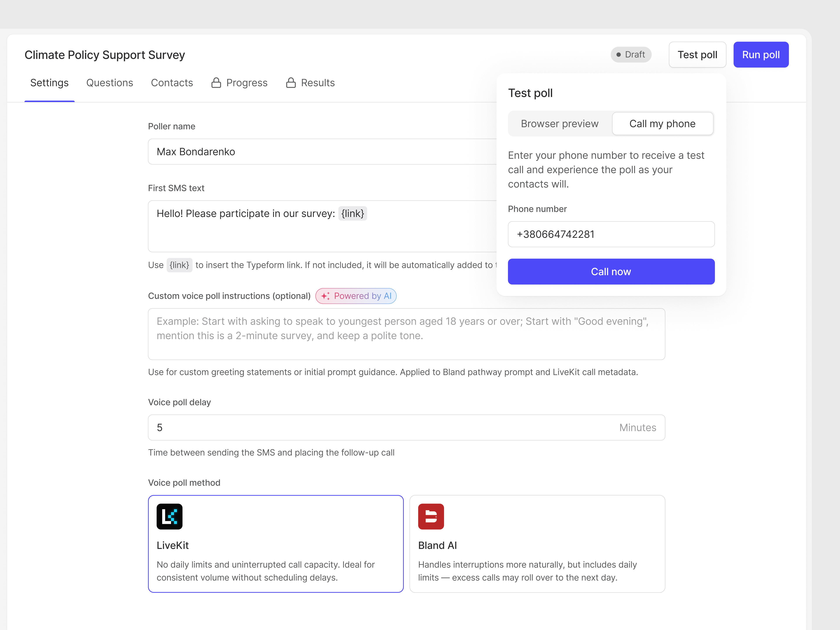Click the Phone number label
The width and height of the screenshot is (840, 630).
point(537,209)
